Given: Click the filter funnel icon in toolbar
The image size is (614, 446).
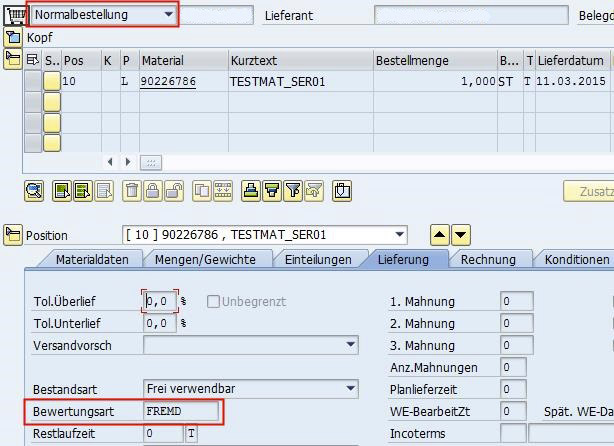Looking at the screenshot, I should tap(292, 191).
